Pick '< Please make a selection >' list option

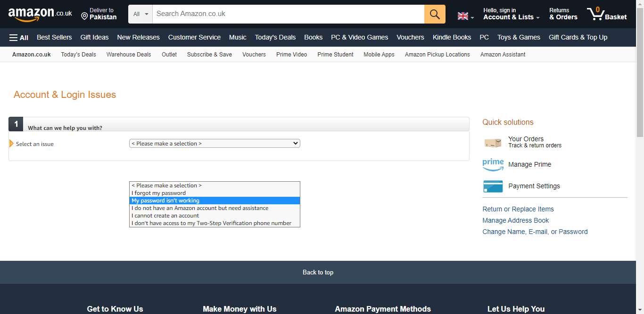point(215,185)
